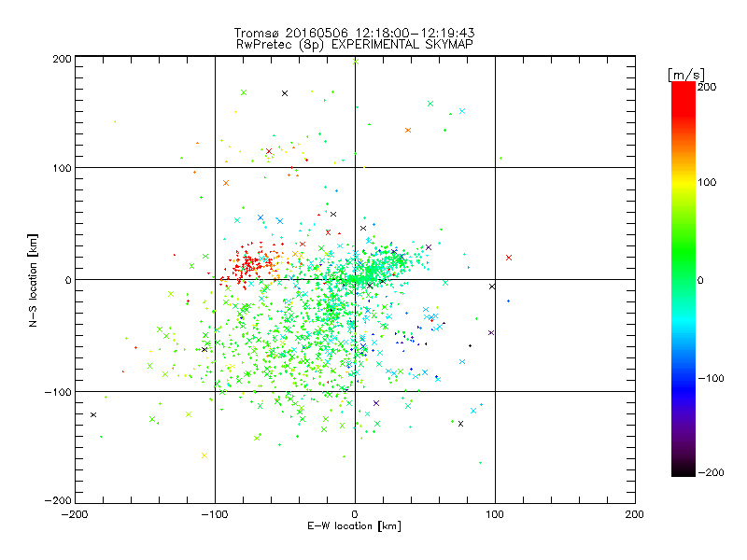747x560 pixels.
Task: Click the y-axis tick label 200
Action: click(x=62, y=59)
